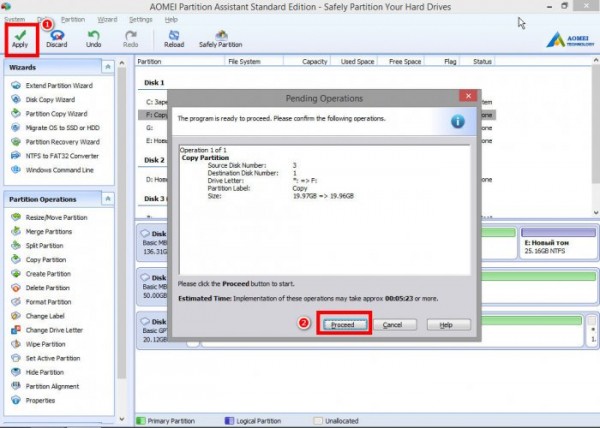Click the Undo toolbar icon

tap(93, 39)
